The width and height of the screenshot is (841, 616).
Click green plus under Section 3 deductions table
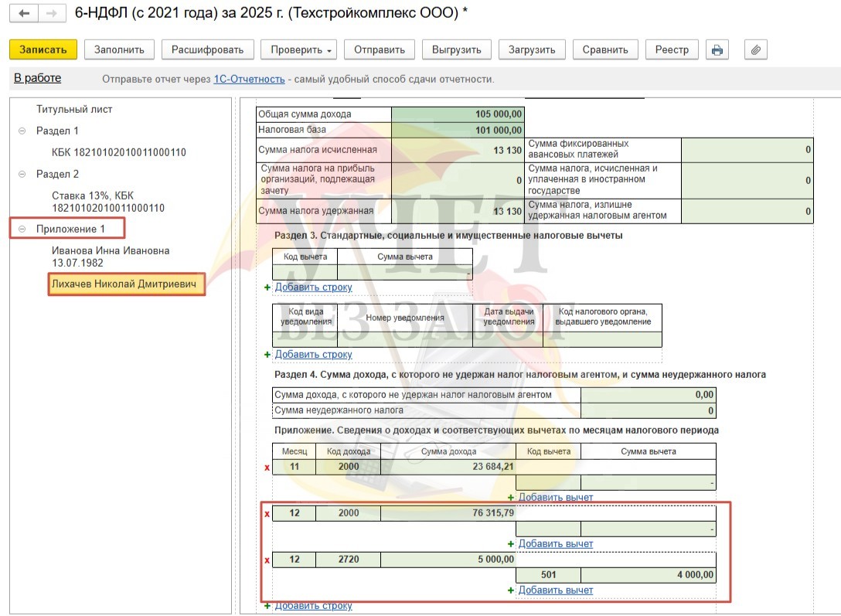267,288
